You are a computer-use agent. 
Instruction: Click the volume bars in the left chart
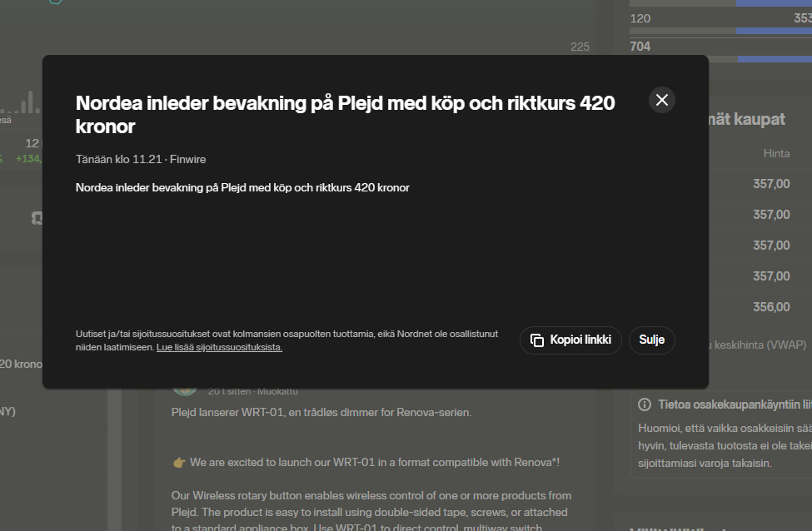coord(23,104)
